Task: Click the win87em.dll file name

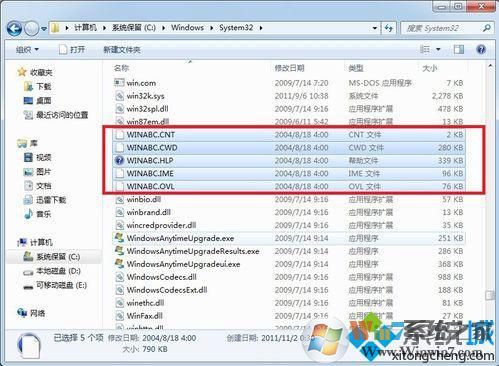Action: tap(148, 121)
